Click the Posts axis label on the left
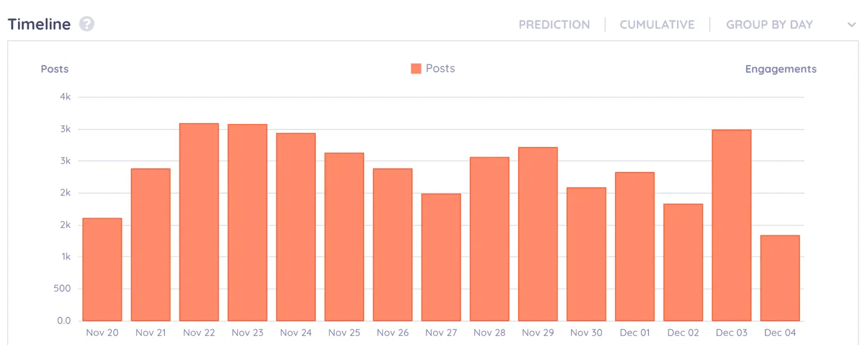The image size is (868, 345). [x=55, y=69]
